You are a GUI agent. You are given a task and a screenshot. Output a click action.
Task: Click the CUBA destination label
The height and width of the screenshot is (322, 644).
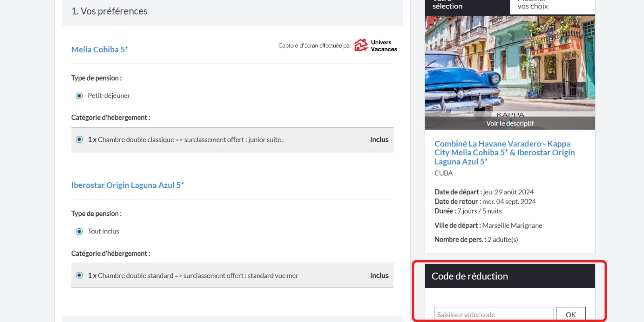pyautogui.click(x=444, y=173)
